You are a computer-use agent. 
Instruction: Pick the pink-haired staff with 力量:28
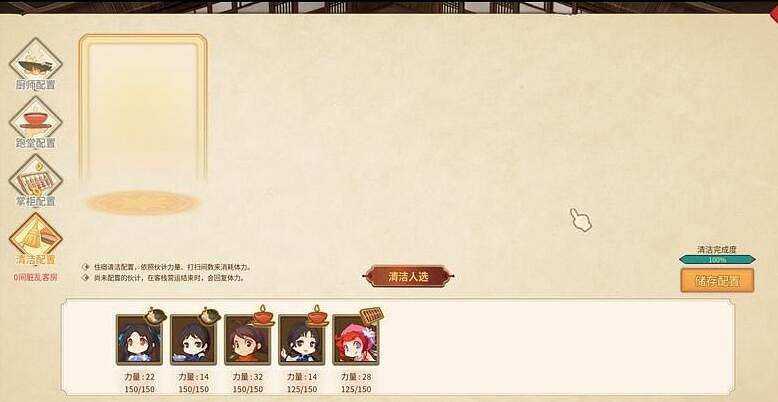click(355, 340)
